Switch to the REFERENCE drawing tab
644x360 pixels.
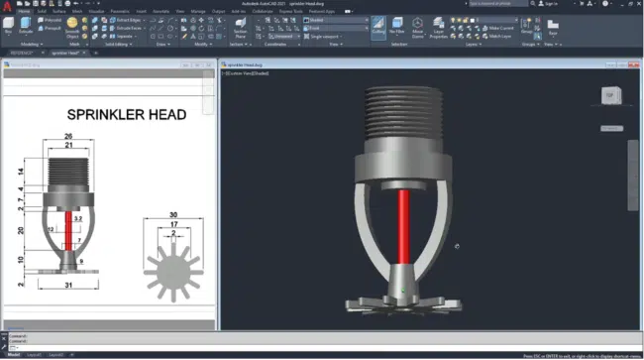click(22, 53)
